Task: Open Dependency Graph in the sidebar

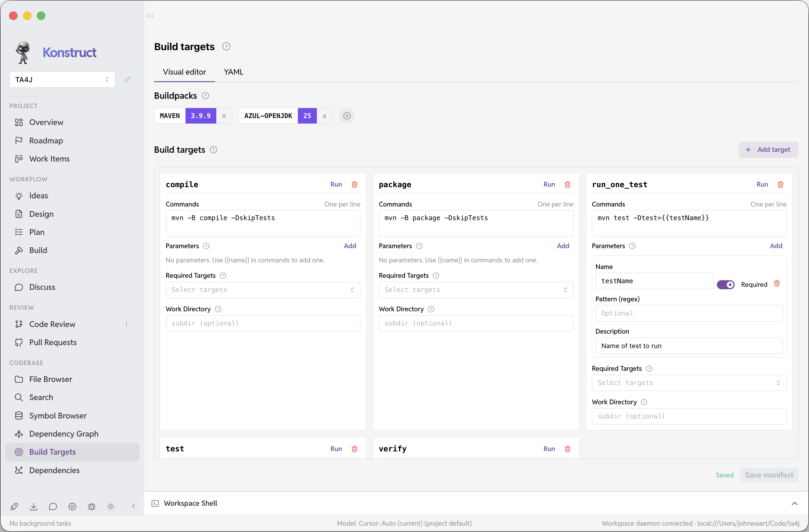Action: (73, 434)
